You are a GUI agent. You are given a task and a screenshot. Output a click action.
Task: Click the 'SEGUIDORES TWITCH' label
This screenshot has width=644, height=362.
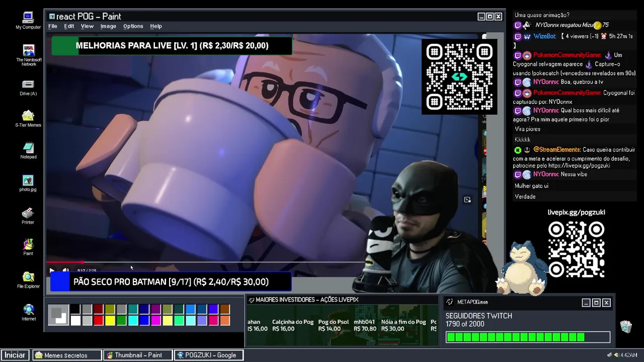pyautogui.click(x=478, y=316)
